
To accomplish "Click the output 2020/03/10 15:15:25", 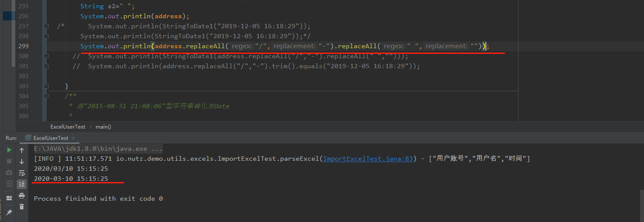I will (x=71, y=169).
